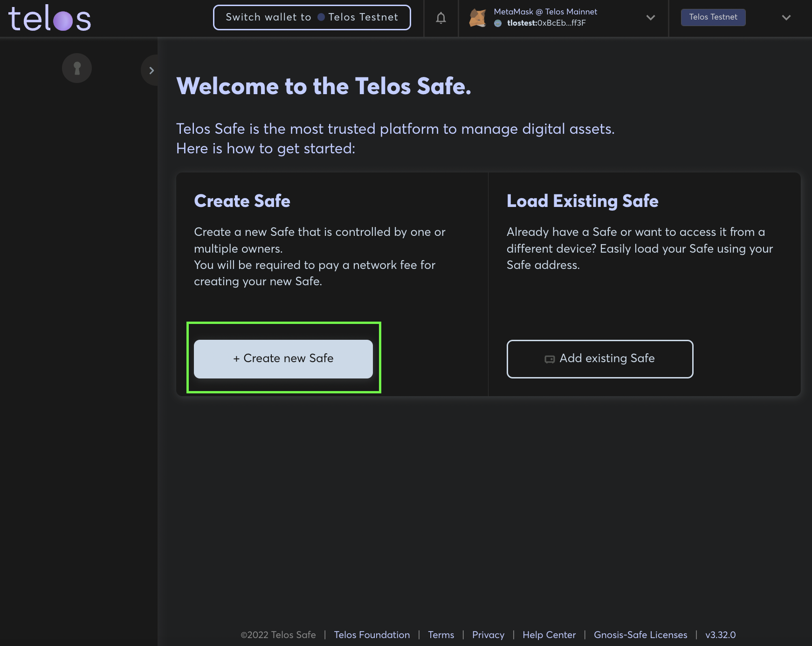Click the Telos Testnet network badge
The width and height of the screenshot is (812, 646).
[713, 17]
